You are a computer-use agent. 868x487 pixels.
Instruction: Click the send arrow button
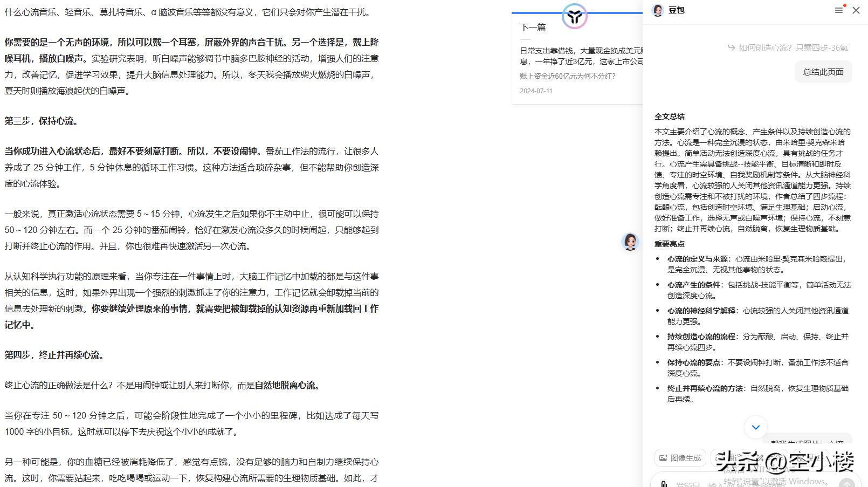tap(847, 484)
